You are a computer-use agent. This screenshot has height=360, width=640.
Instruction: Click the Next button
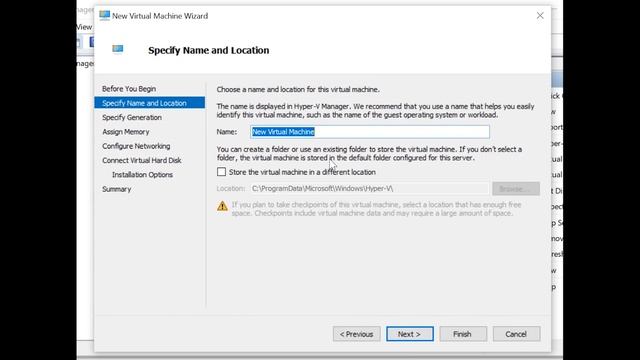coord(410,334)
